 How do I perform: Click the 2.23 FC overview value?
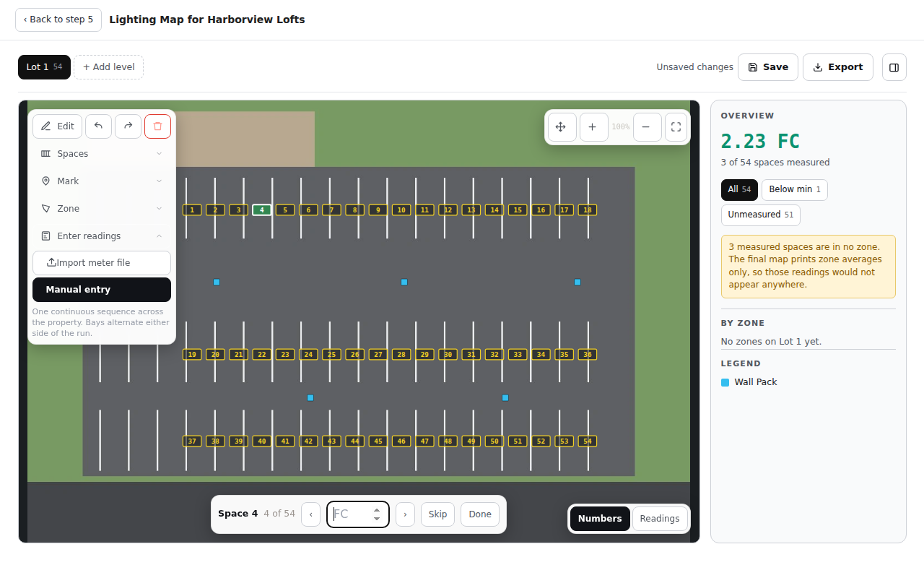(760, 141)
